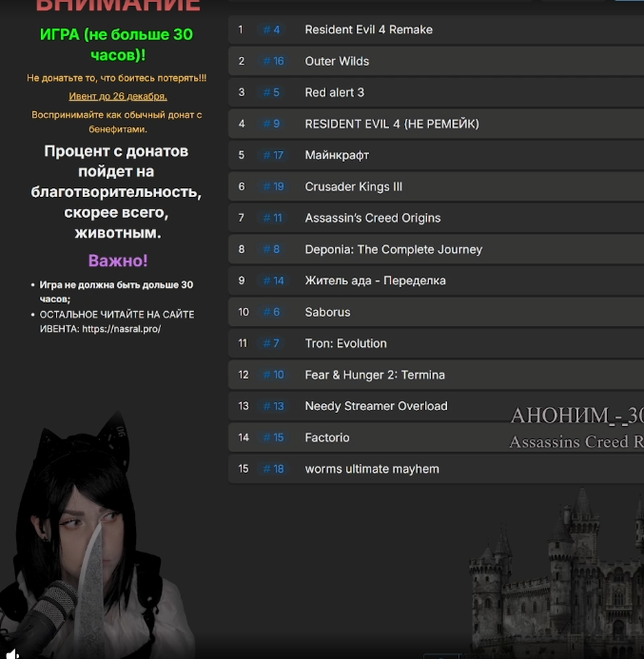Click the #6 id badge
Viewport: 644px width, 659px height.
click(271, 312)
